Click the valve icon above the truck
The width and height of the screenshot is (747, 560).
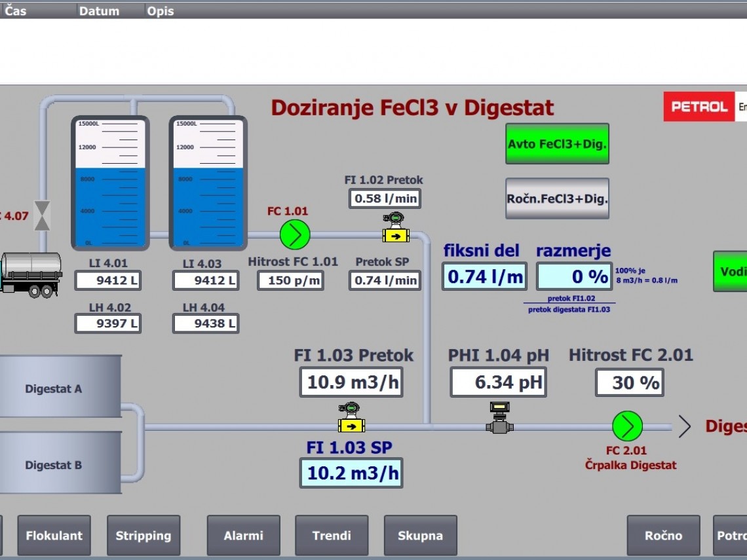click(42, 215)
